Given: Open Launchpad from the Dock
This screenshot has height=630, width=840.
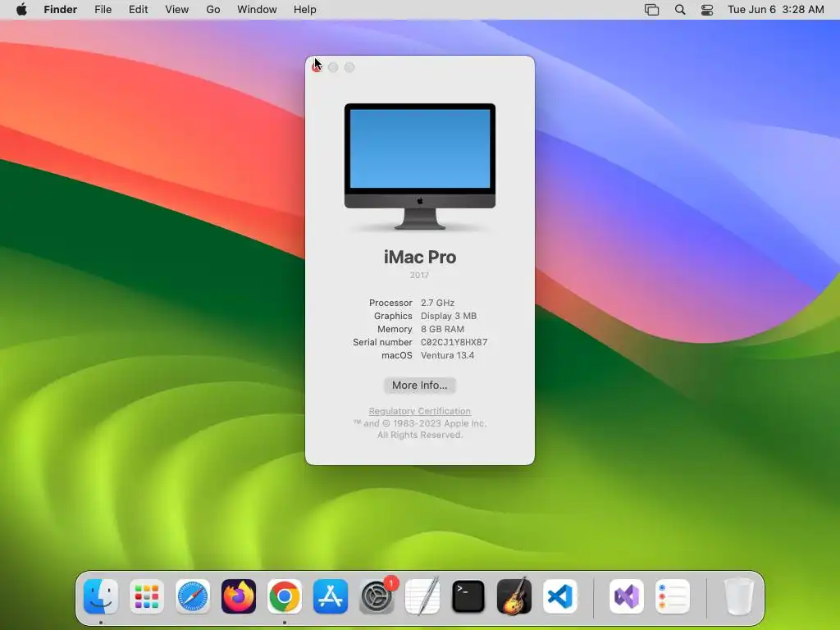Looking at the screenshot, I should click(x=147, y=596).
